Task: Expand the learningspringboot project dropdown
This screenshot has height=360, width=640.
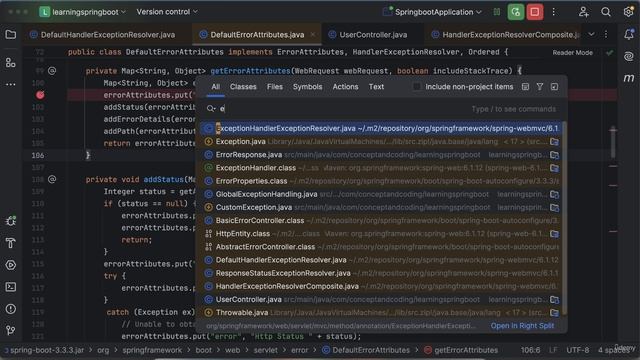Action: [x=83, y=12]
